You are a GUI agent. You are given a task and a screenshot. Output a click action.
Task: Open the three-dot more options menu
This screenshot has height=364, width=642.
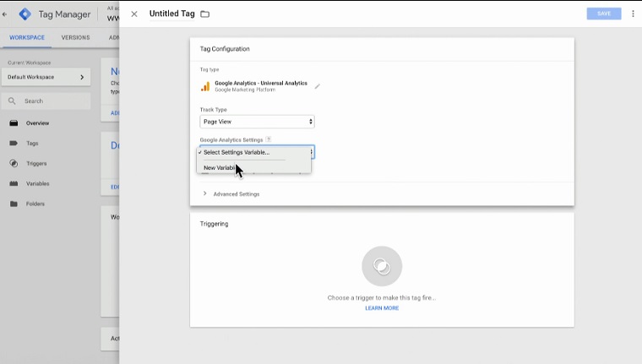tap(633, 14)
